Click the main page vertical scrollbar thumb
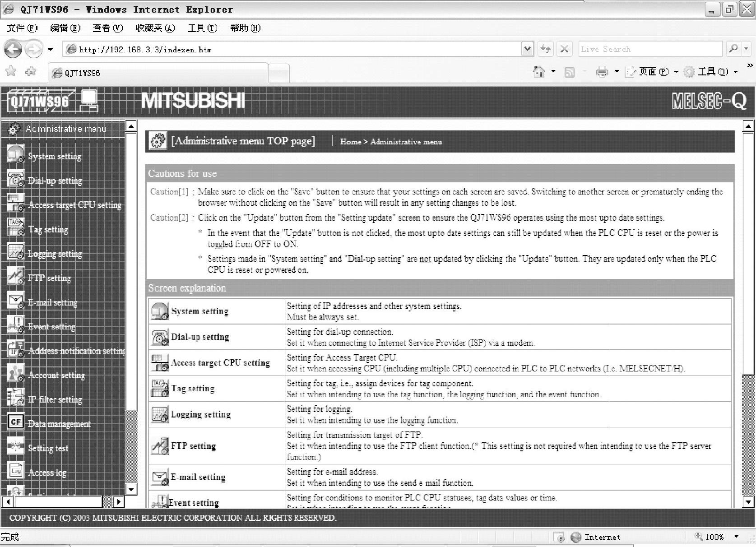 pos(748,253)
